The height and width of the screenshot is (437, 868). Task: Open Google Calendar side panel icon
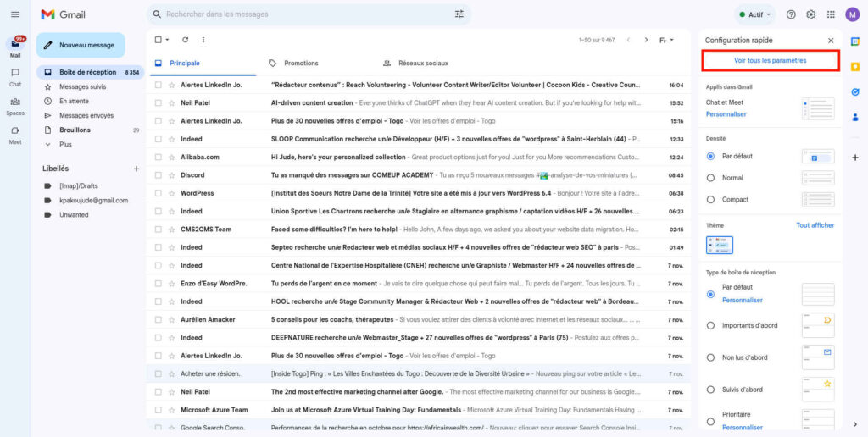[855, 41]
